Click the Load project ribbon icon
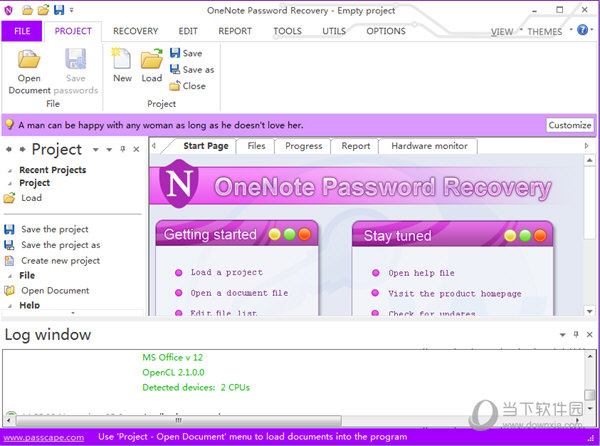600x446 pixels. coord(152,59)
